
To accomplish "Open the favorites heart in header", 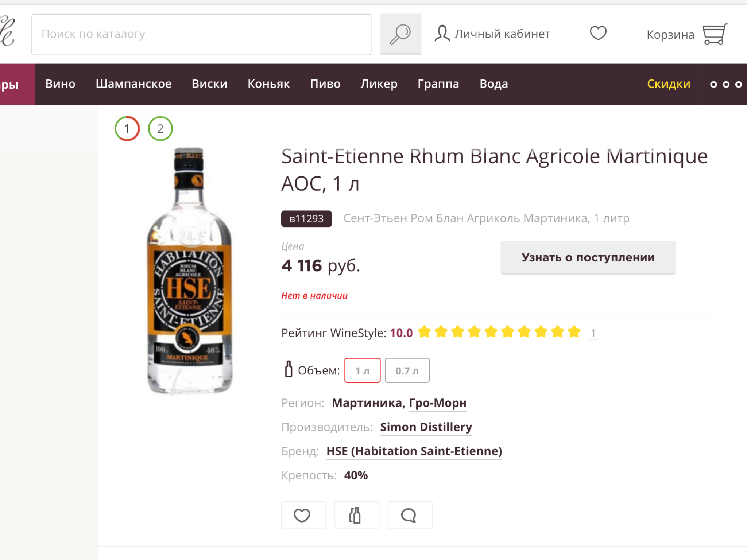I will coord(598,33).
